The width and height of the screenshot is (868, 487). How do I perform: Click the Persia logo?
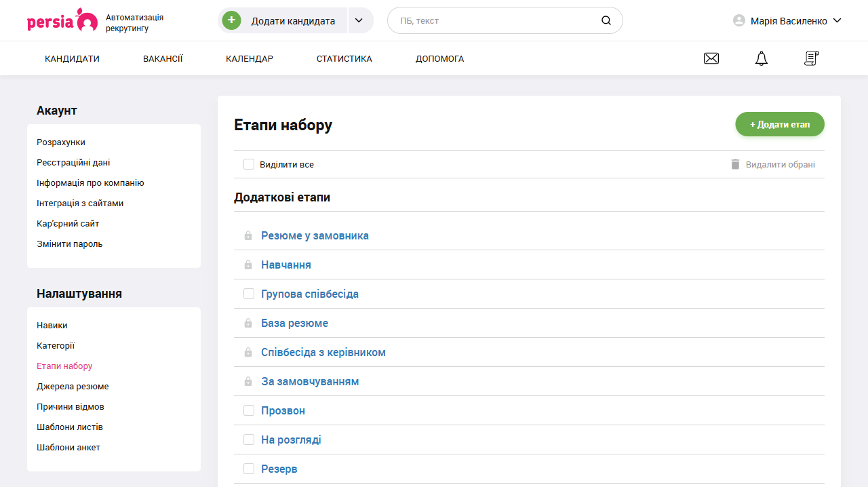point(62,20)
